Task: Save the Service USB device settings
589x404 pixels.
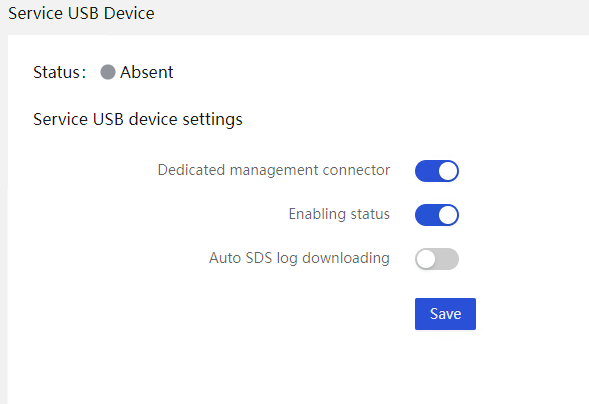Action: point(445,314)
